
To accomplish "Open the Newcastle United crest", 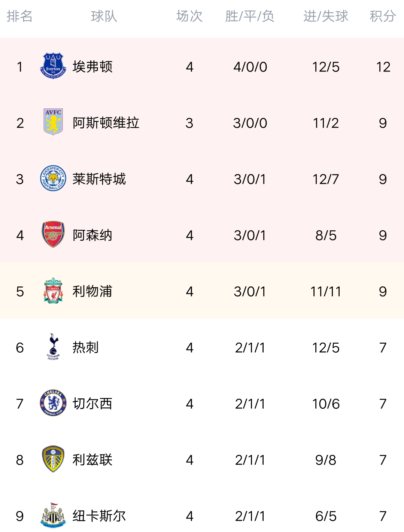I will click(x=53, y=515).
